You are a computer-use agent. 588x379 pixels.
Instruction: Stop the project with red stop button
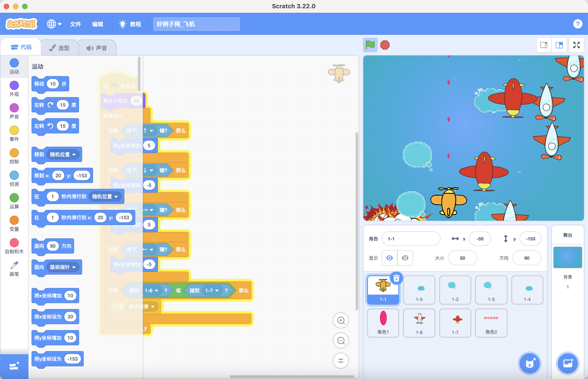click(x=385, y=45)
